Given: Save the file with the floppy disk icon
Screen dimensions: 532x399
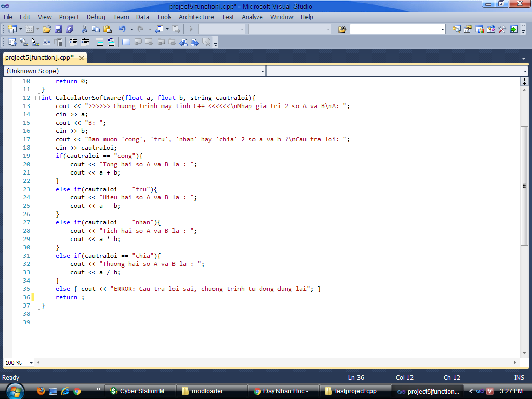Looking at the screenshot, I should click(58, 30).
